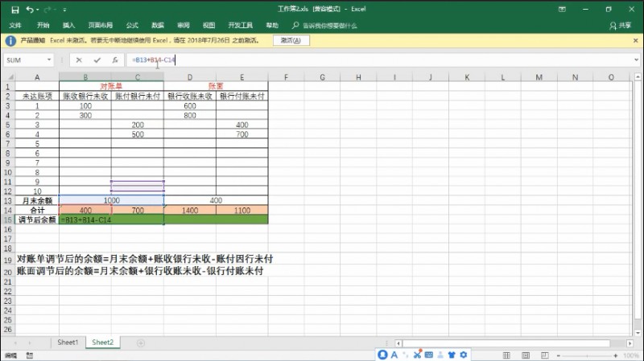Close the yellow product notification bar

[635, 41]
